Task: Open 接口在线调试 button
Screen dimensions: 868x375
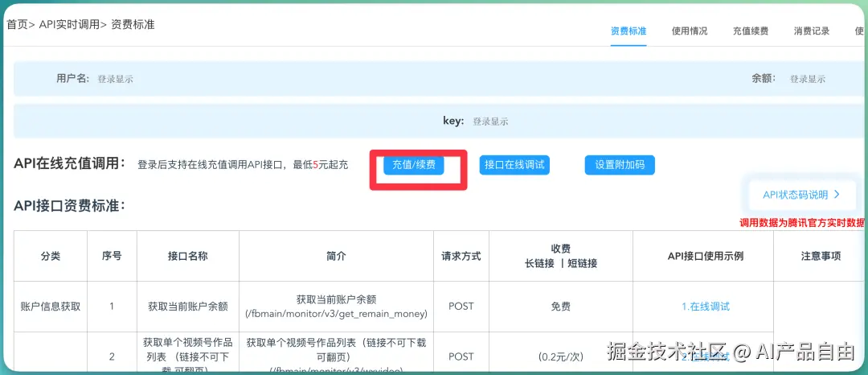Action: click(x=514, y=164)
